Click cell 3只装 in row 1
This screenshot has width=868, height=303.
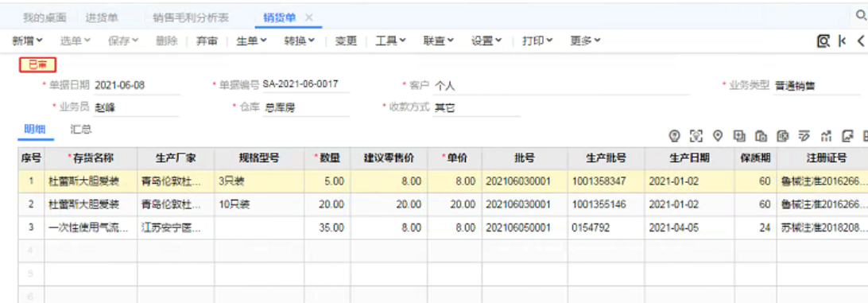click(259, 181)
